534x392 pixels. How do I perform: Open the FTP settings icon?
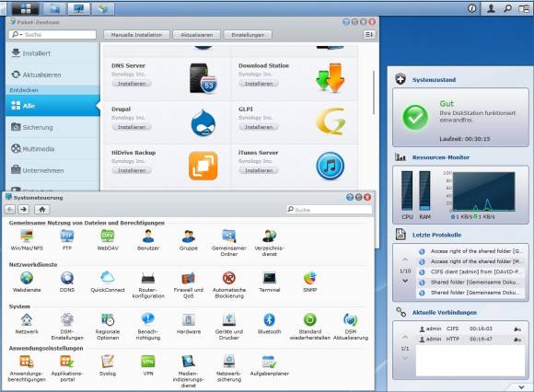pyautogui.click(x=67, y=236)
